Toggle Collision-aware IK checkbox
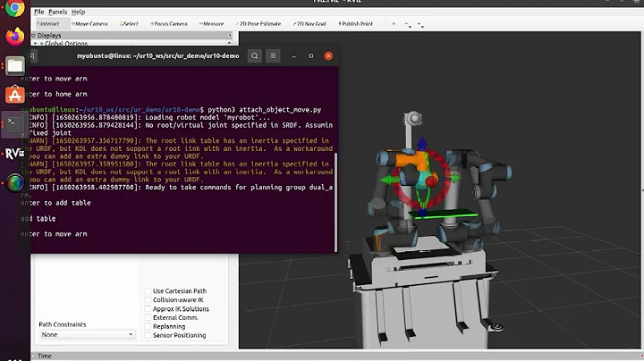 pos(148,300)
